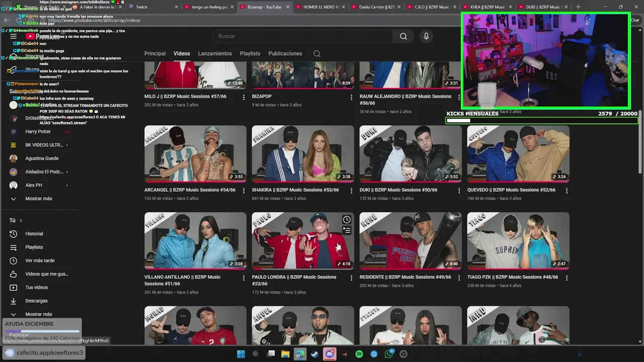Open Spotify from the taskbar
The width and height of the screenshot is (644, 362).
point(359,354)
